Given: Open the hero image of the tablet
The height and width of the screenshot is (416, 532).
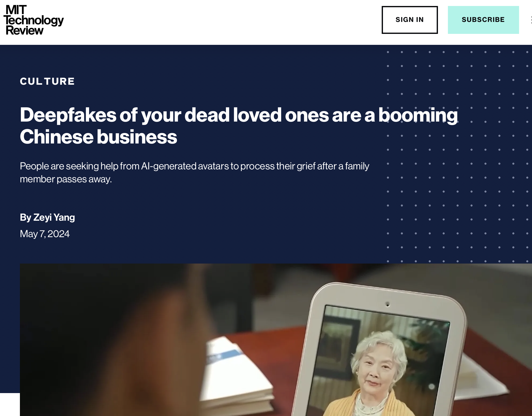Looking at the screenshot, I should pos(276,340).
